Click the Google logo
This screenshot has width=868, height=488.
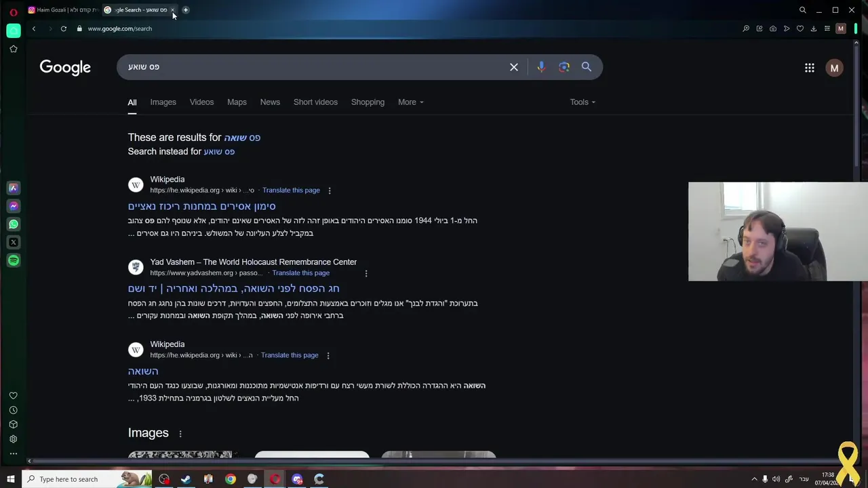tap(65, 67)
